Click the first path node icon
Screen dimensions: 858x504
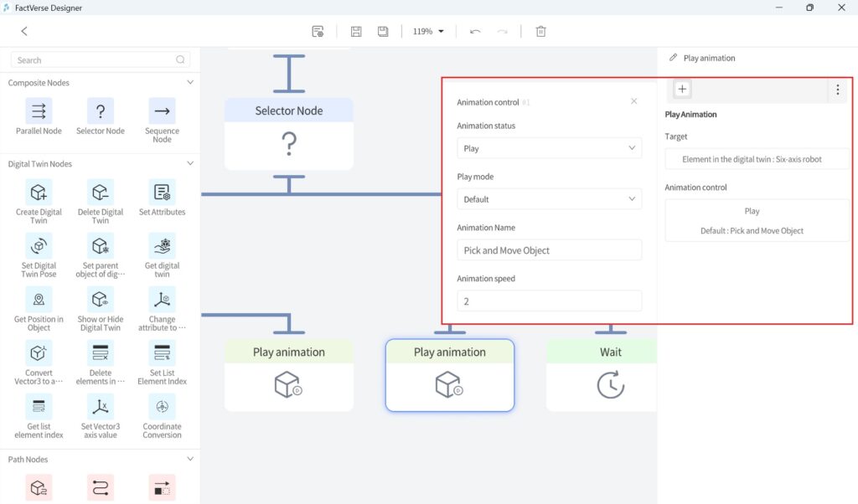[39, 487]
